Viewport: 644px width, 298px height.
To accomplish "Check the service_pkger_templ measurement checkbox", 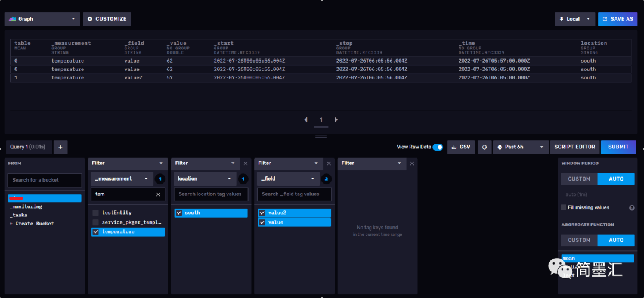I will 95,222.
